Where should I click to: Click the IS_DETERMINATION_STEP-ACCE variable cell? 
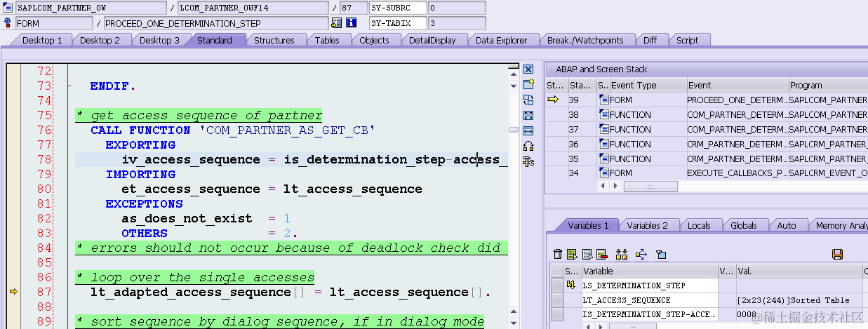point(650,315)
